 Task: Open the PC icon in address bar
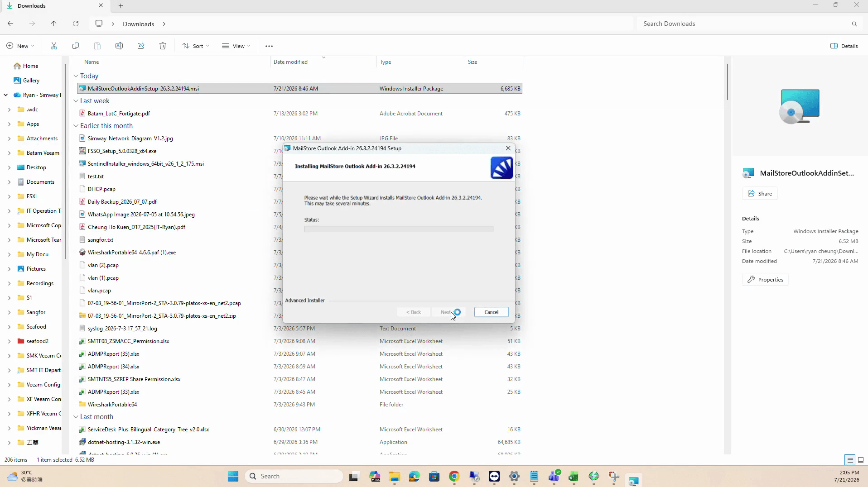99,24
